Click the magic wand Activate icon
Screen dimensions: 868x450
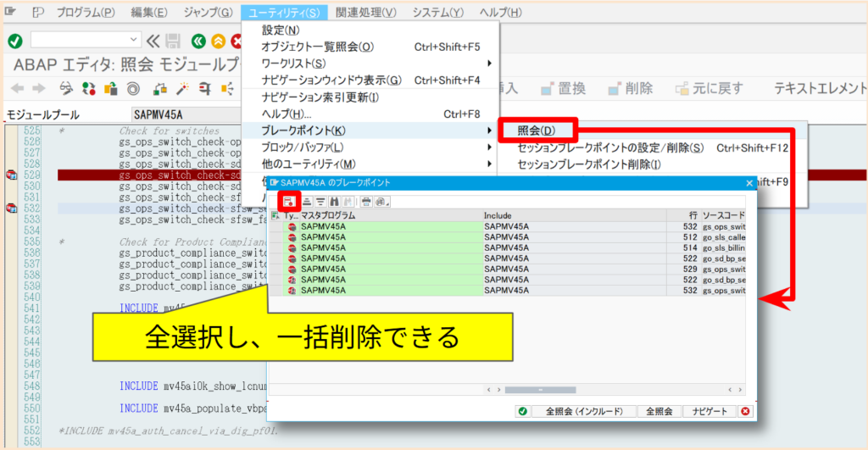[182, 89]
